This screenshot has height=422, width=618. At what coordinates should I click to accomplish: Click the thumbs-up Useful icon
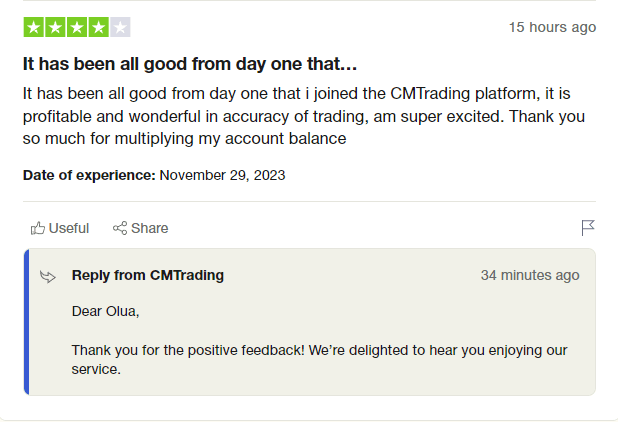38,228
